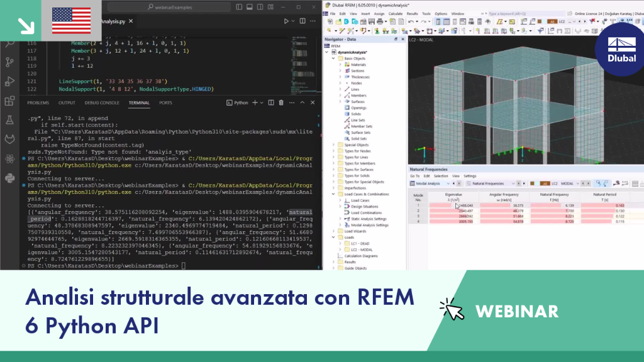
Task: Switch to the DEBUG CONSOLE tab
Action: (x=102, y=103)
